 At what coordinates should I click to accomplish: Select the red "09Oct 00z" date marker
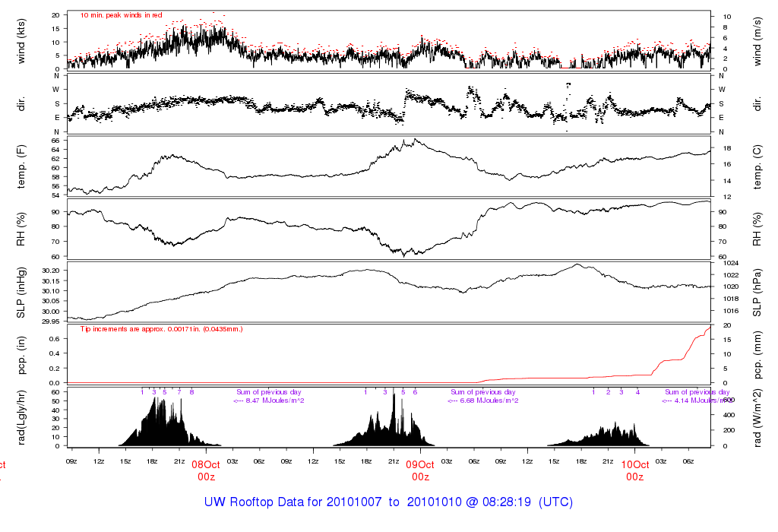[420, 470]
